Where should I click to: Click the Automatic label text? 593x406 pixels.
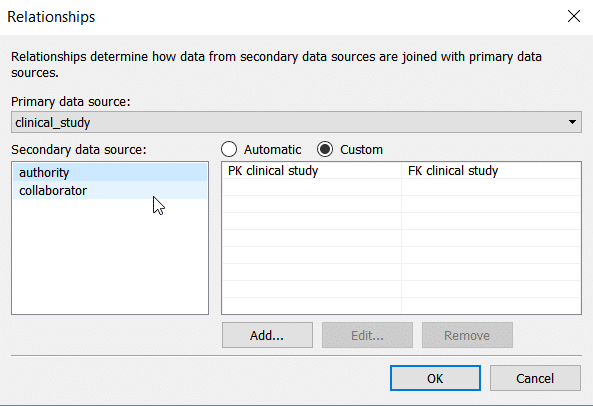272,150
